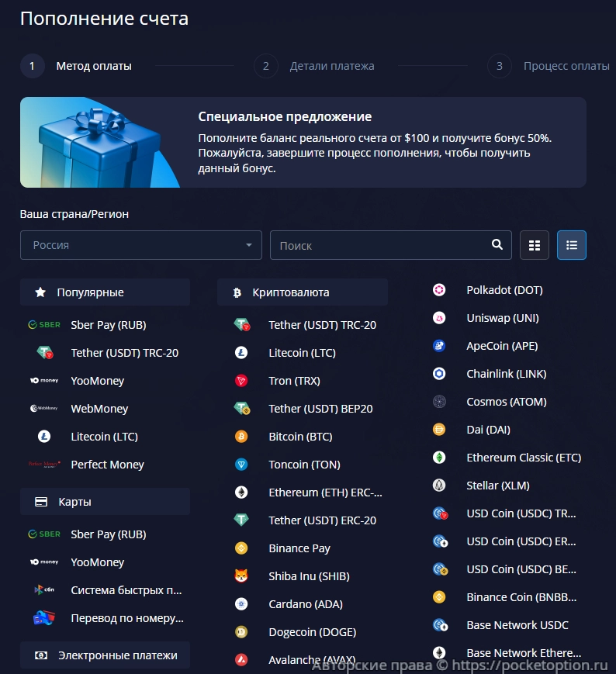616x674 pixels.
Task: Click the special offer gift banner image
Action: coord(100,142)
